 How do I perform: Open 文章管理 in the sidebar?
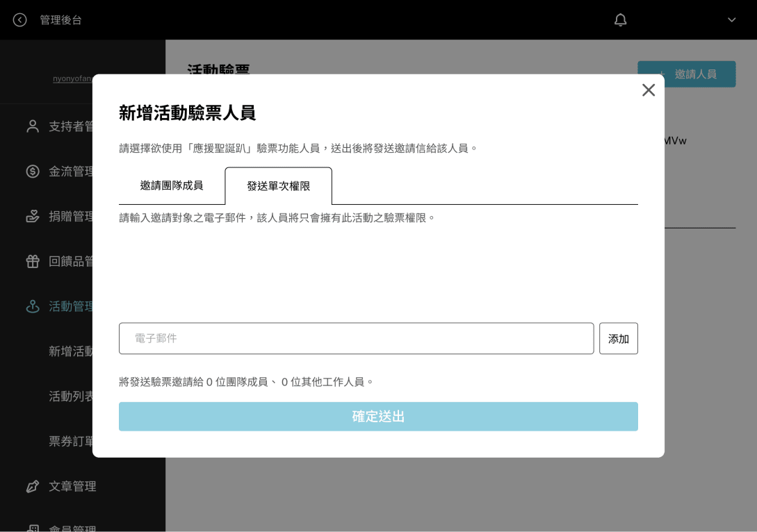(72, 486)
